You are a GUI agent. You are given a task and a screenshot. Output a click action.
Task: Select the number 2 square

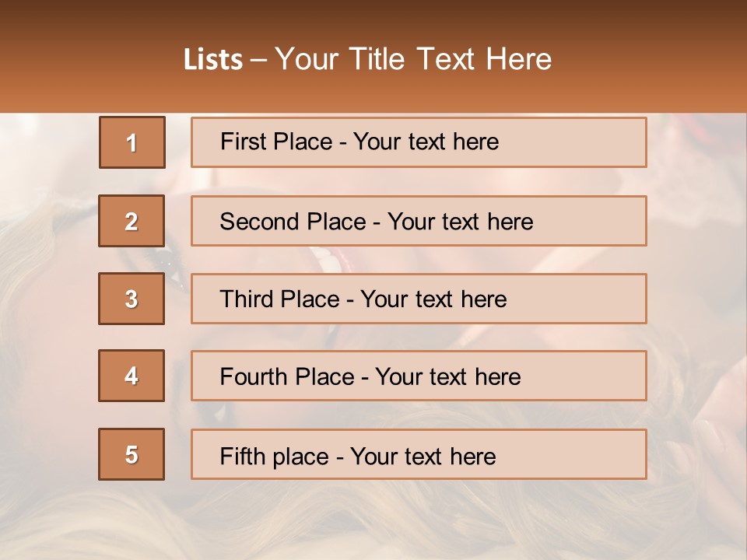132,221
